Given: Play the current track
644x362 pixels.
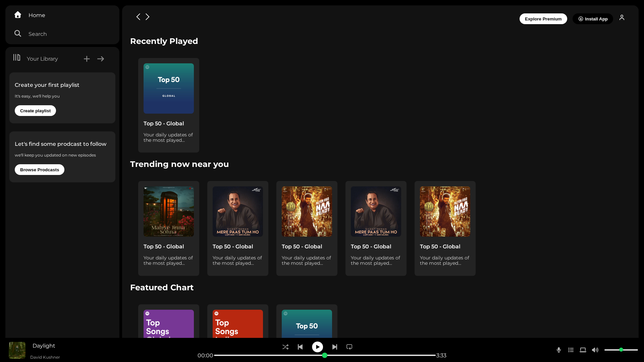Looking at the screenshot, I should pos(318,347).
